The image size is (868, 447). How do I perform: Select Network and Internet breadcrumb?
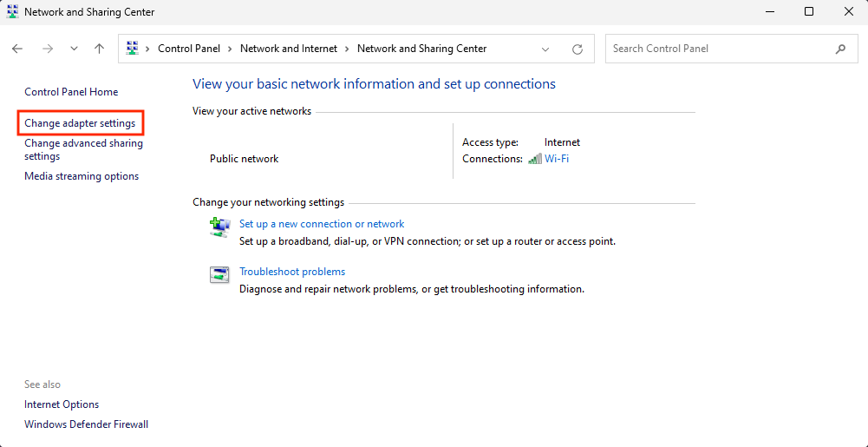289,49
